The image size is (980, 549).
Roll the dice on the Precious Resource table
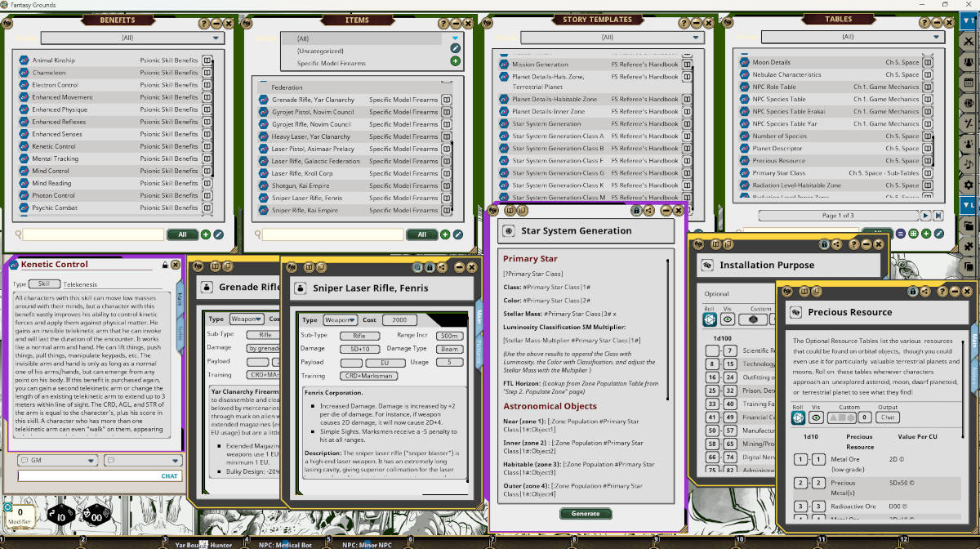(x=799, y=417)
